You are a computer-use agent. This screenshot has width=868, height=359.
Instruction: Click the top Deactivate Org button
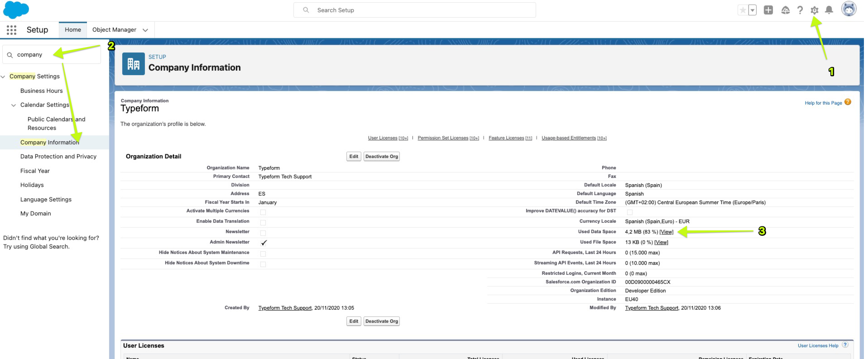click(382, 157)
